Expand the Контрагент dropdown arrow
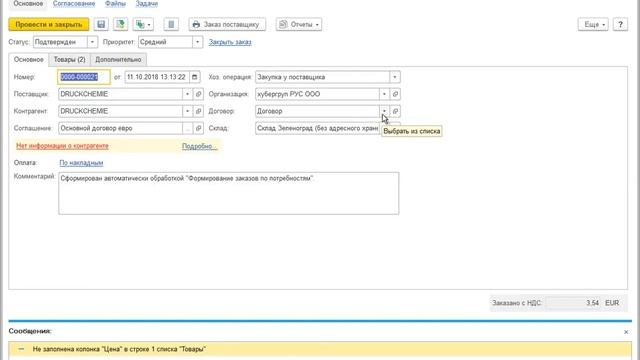This screenshot has height=360, width=640. (187, 111)
